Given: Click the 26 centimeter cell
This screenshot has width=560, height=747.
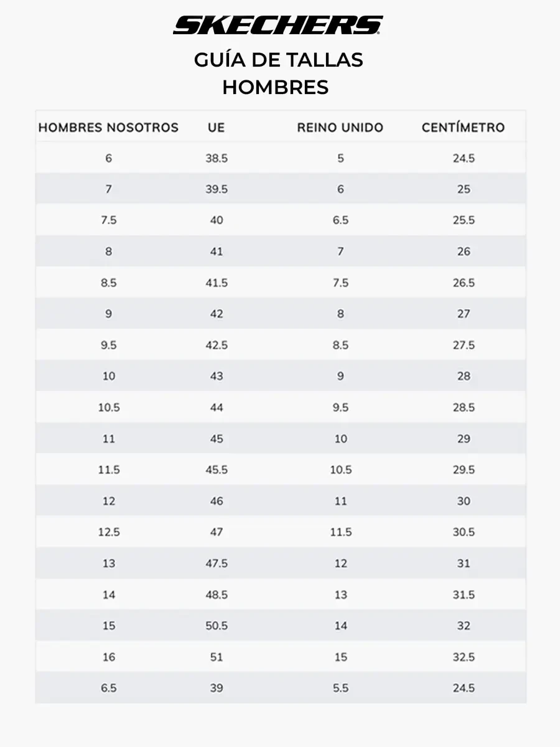Looking at the screenshot, I should [464, 251].
